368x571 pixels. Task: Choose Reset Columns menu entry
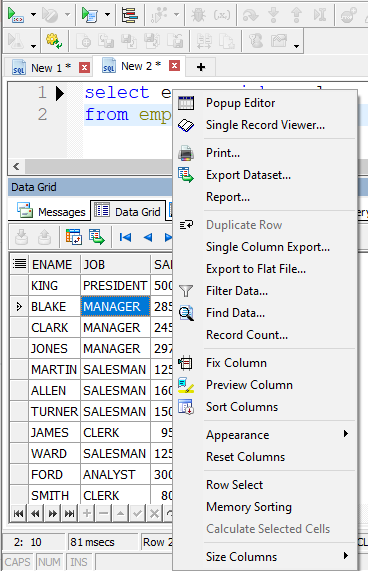coord(245,457)
